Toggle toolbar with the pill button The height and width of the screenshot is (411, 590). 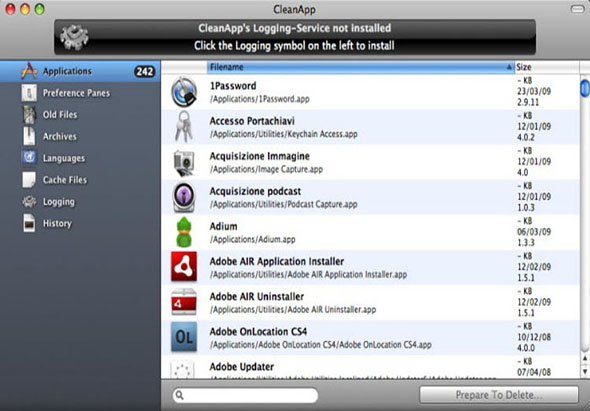click(x=578, y=9)
